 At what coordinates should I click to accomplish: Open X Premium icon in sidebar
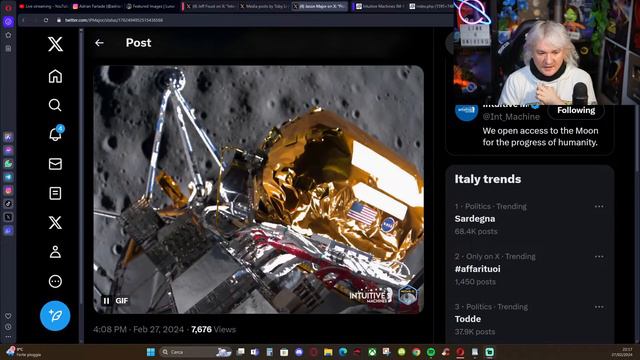click(55, 222)
